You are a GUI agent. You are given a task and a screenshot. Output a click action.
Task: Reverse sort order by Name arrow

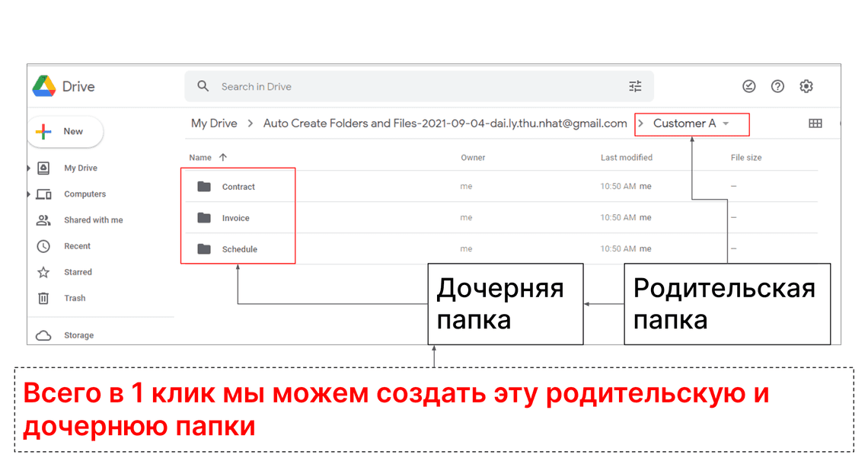(x=223, y=158)
